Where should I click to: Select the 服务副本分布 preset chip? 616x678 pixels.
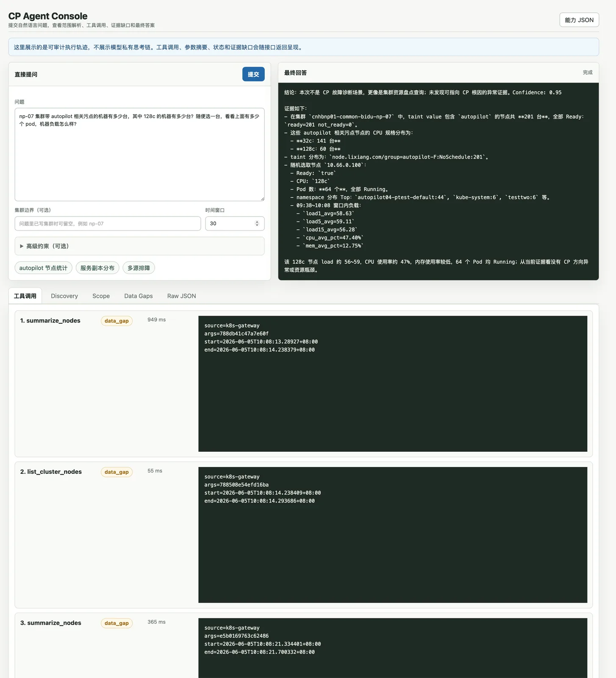97,268
